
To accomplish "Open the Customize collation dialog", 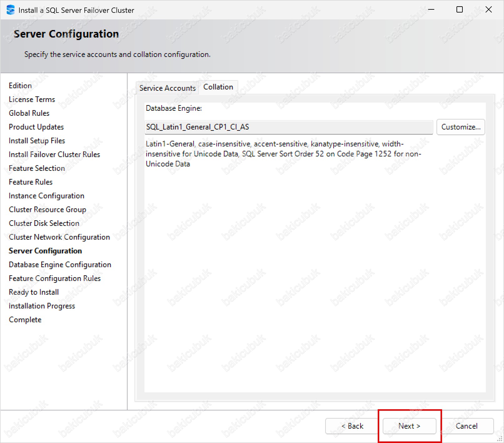I will (x=461, y=127).
